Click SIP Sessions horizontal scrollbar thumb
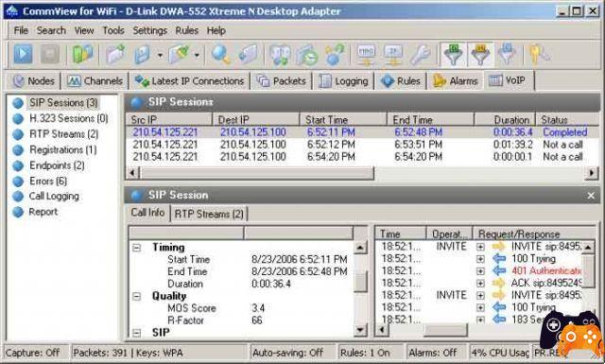Image resolution: width=605 pixels, height=364 pixels. tap(256, 173)
